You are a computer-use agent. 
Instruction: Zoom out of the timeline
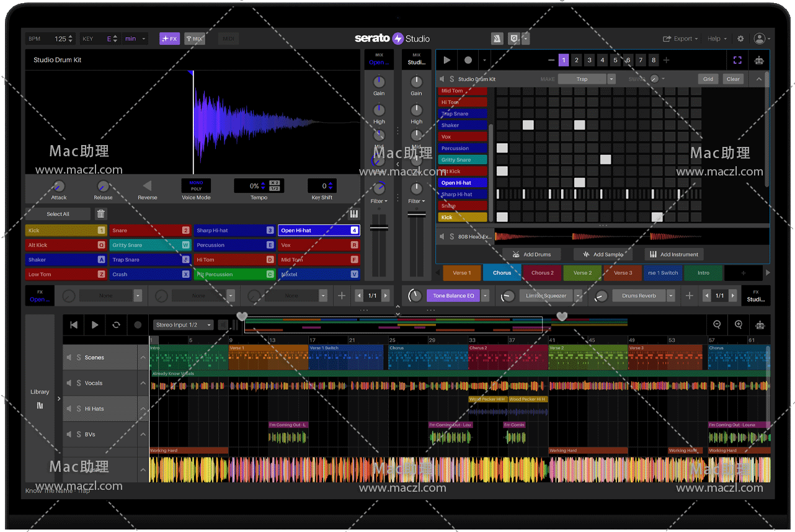(717, 324)
